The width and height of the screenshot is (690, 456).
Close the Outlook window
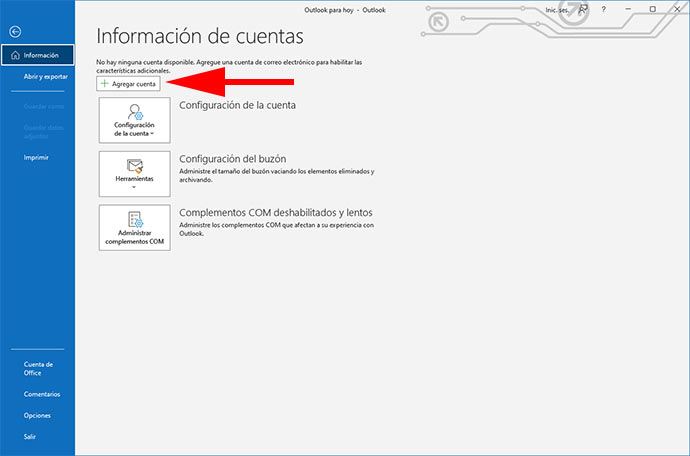point(677,9)
